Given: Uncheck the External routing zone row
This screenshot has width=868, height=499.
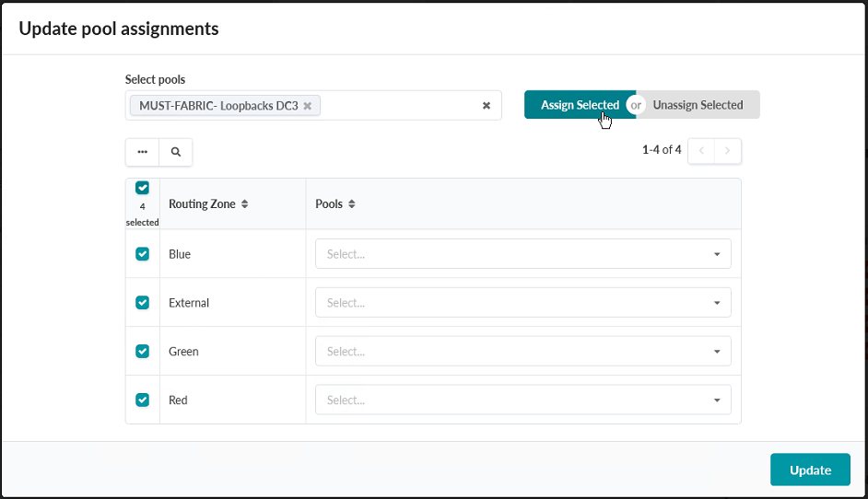Looking at the screenshot, I should (142, 302).
